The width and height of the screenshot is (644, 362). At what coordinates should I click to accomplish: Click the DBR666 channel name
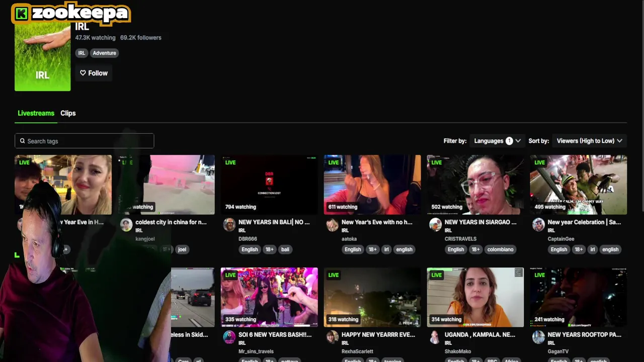[x=248, y=239]
